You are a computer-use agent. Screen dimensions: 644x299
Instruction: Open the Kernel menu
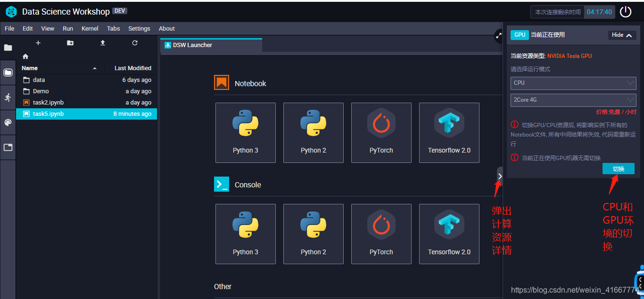click(90, 29)
